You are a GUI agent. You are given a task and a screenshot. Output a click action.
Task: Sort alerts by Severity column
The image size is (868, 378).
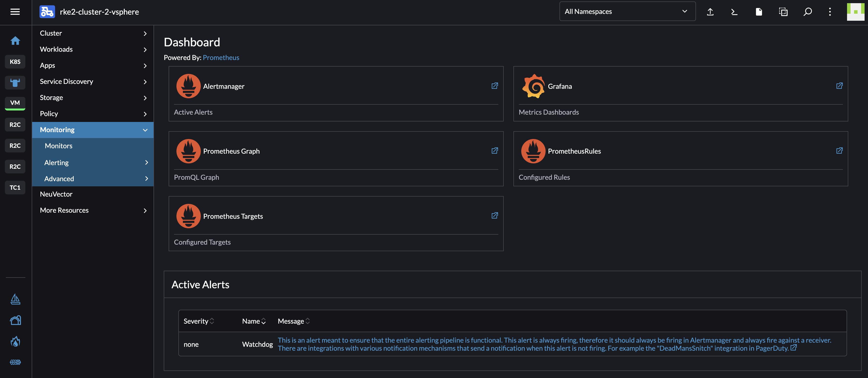(199, 321)
